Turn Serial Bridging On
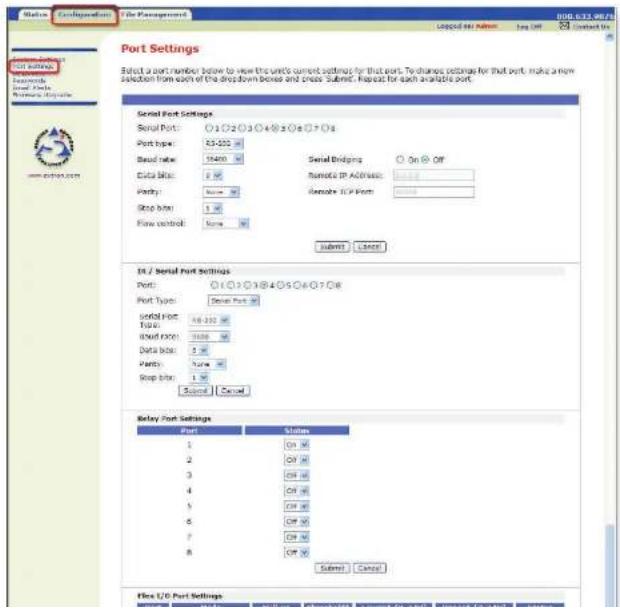 pyautogui.click(x=400, y=159)
